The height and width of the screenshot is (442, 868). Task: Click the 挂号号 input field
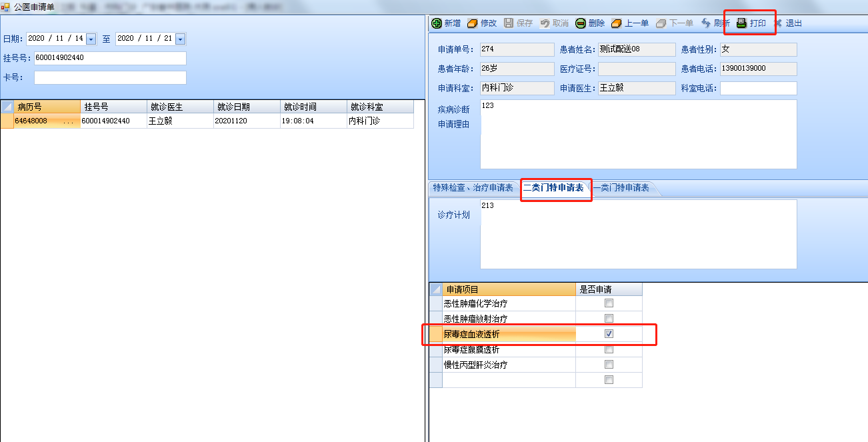tap(110, 58)
